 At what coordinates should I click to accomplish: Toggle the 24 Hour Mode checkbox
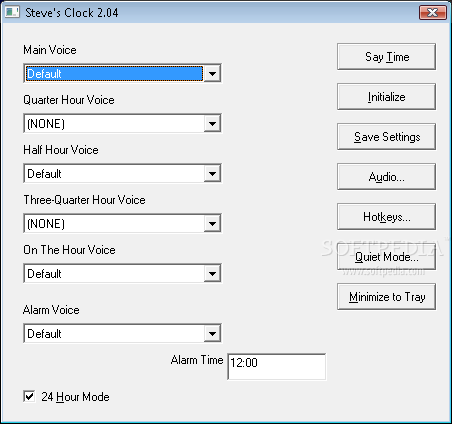(x=29, y=396)
